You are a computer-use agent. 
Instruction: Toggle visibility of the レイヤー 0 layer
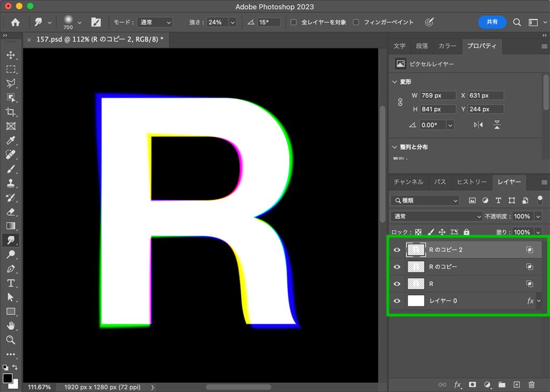397,301
